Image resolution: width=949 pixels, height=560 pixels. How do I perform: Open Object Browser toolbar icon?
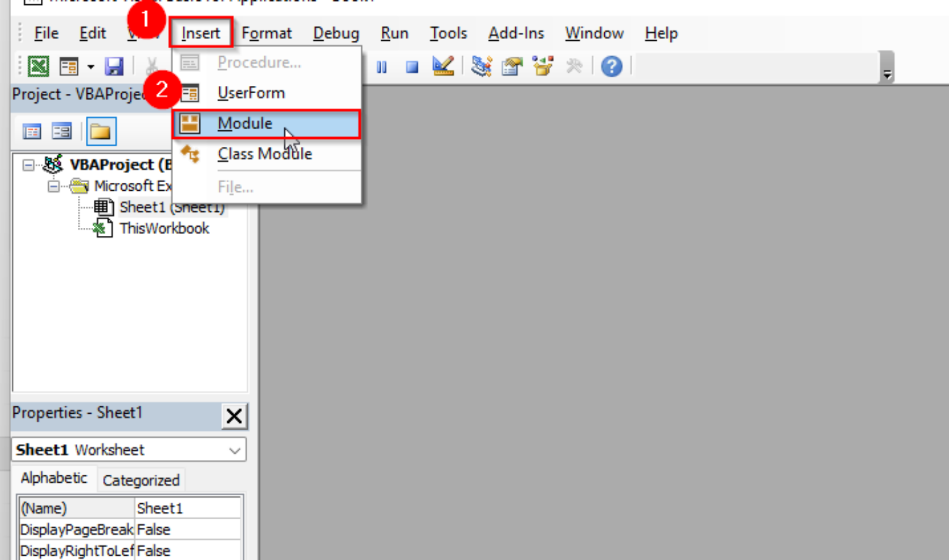[x=543, y=65]
